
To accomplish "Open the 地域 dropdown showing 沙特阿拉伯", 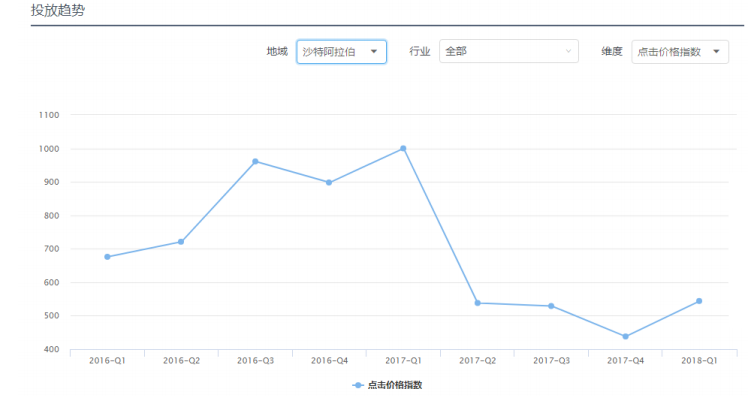I will click(341, 52).
